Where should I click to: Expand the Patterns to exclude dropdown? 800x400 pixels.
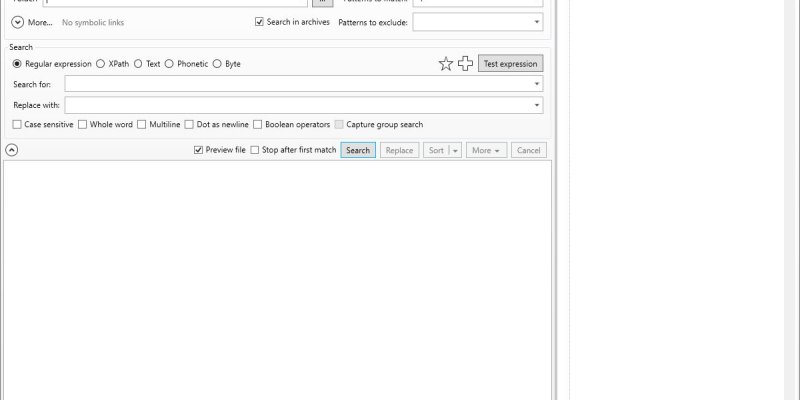[537, 21]
